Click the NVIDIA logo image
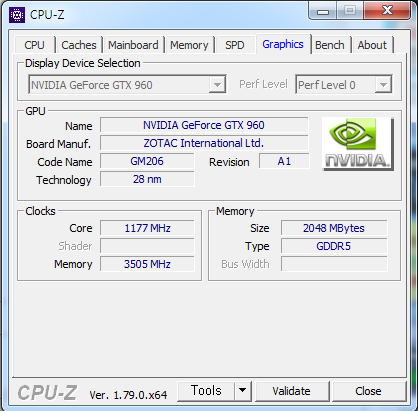Viewport: 418px width, 411px height. pos(358,144)
